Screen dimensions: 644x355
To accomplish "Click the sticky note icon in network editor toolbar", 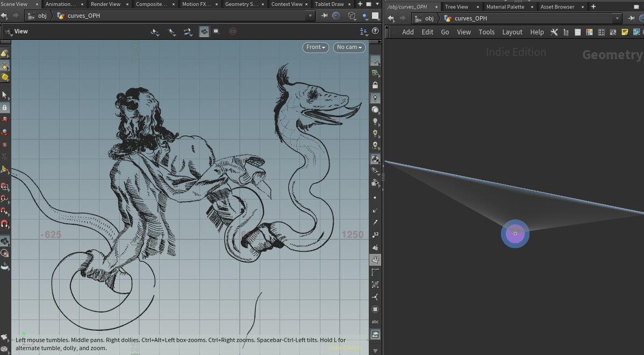I will tap(625, 32).
